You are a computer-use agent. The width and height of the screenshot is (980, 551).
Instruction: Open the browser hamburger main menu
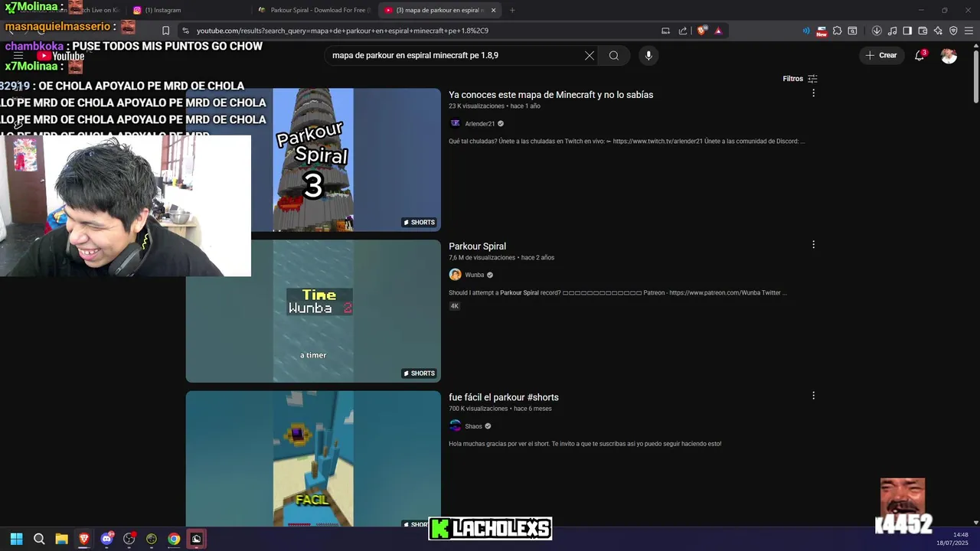(969, 31)
